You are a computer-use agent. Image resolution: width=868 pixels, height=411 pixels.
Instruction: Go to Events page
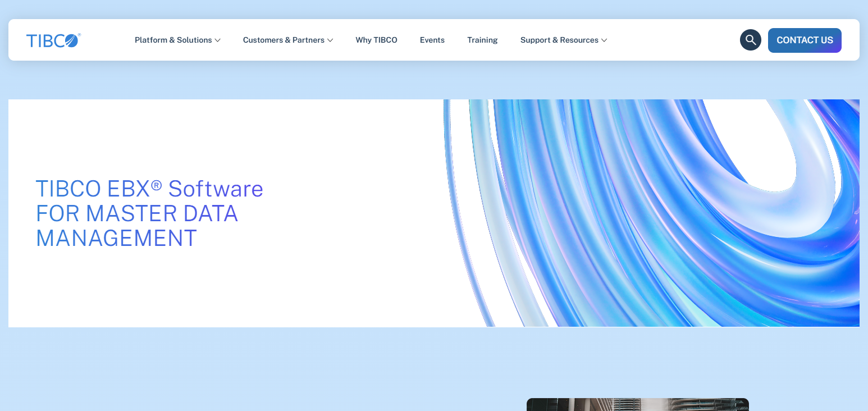point(432,40)
